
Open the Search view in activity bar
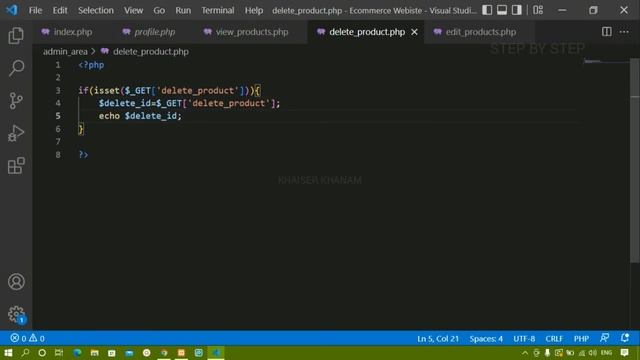click(x=16, y=68)
